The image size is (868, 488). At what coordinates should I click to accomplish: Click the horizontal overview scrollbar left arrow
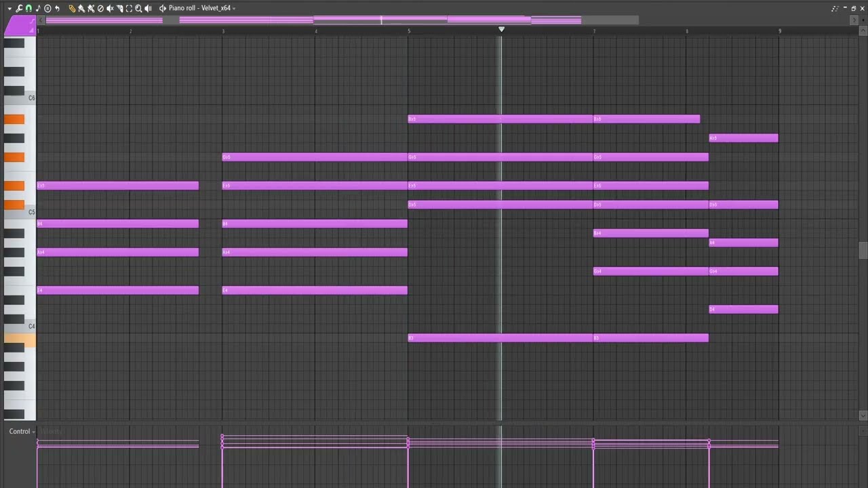pos(41,20)
